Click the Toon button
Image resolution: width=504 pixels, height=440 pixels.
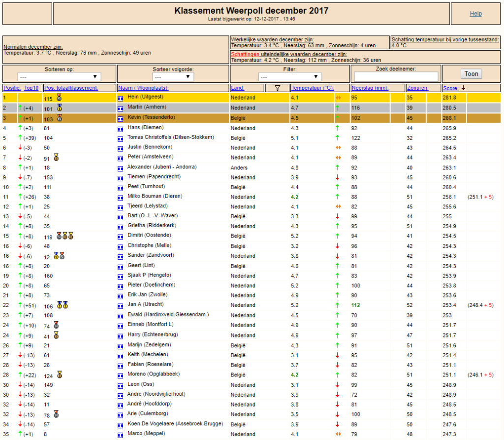pyautogui.click(x=471, y=74)
